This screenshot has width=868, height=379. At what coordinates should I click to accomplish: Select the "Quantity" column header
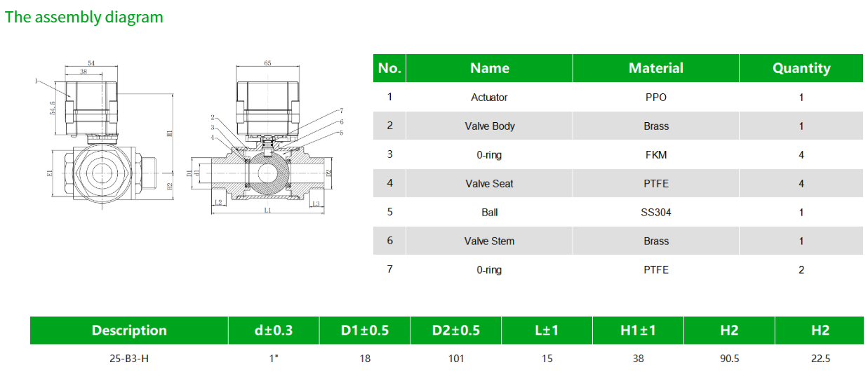(x=801, y=68)
